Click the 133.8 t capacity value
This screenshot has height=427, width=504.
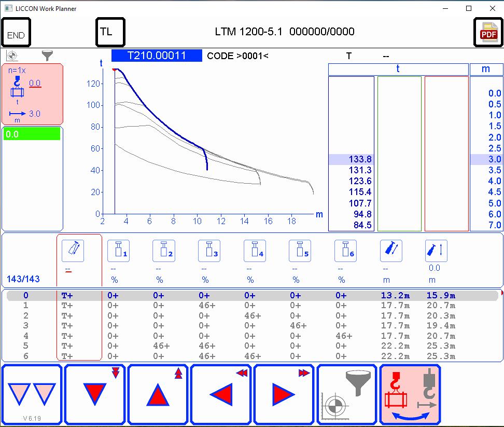360,159
